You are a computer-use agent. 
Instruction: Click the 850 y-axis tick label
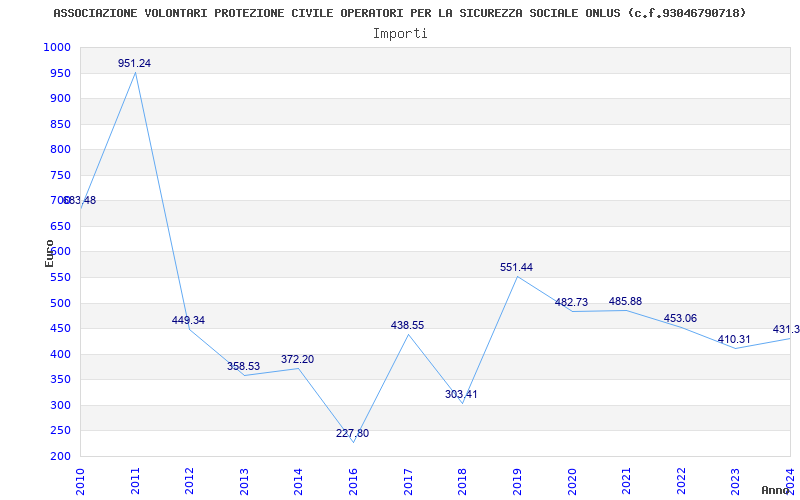click(x=60, y=124)
